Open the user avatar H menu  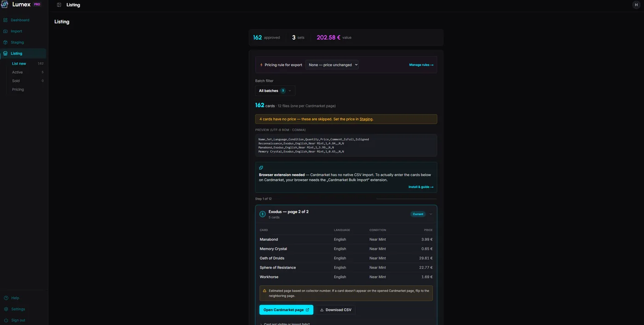[636, 5]
